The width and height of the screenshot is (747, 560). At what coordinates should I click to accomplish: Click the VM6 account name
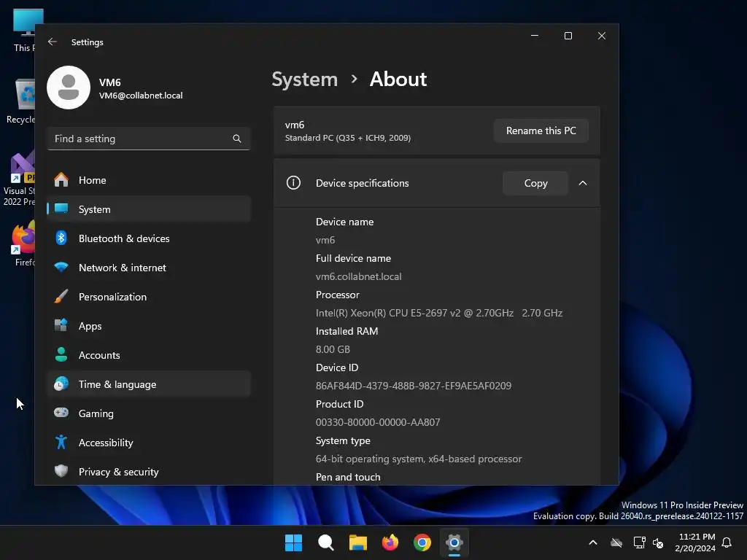[109, 82]
